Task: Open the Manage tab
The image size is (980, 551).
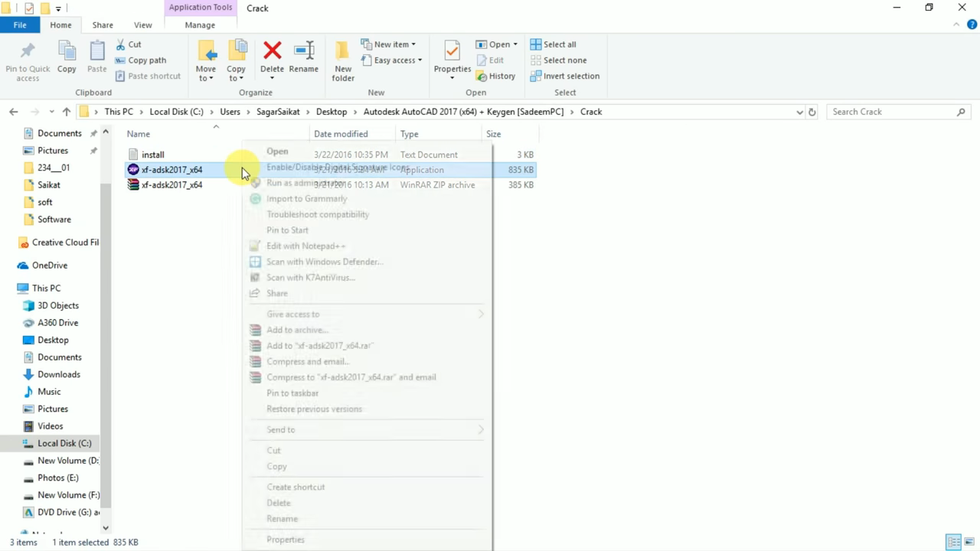Action: click(200, 25)
